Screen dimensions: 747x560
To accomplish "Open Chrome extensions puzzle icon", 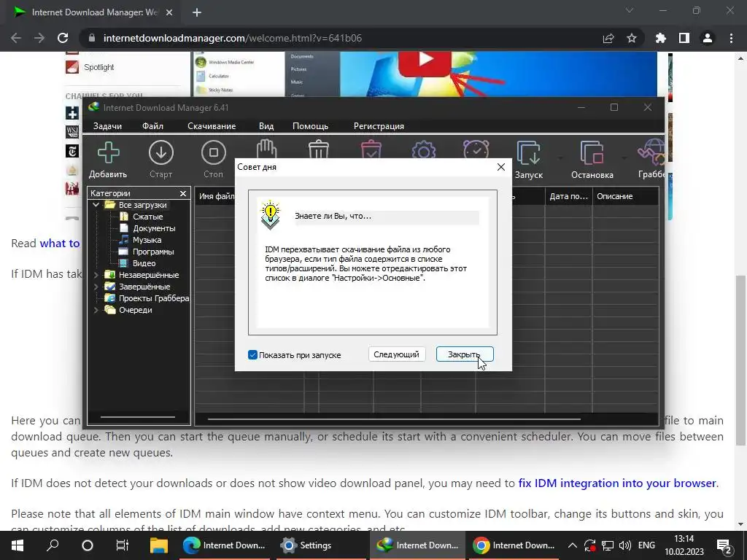I will pos(661,38).
